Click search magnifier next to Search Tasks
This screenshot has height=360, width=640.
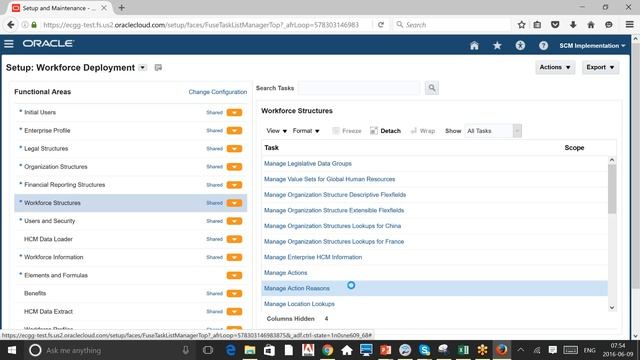[431, 88]
